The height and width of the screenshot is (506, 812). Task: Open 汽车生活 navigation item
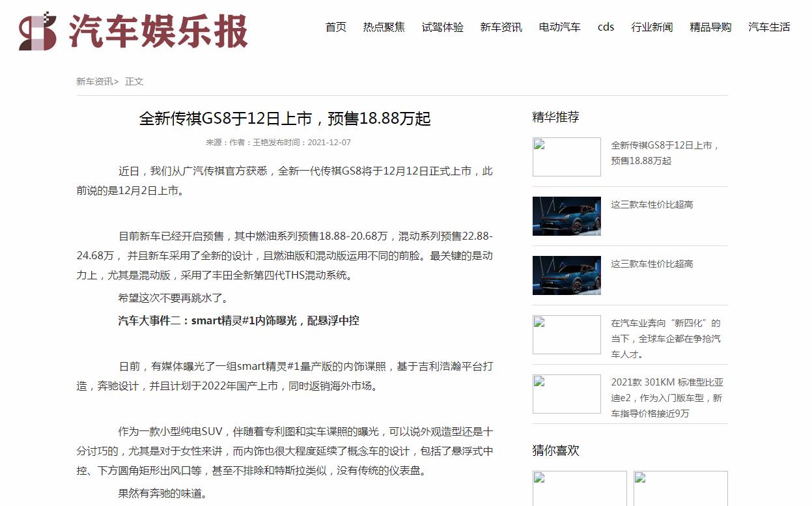point(769,27)
